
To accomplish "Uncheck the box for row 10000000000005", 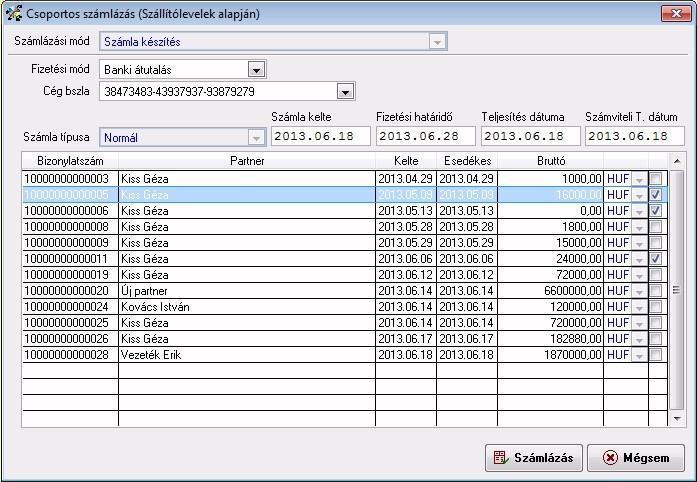I will [x=656, y=195].
